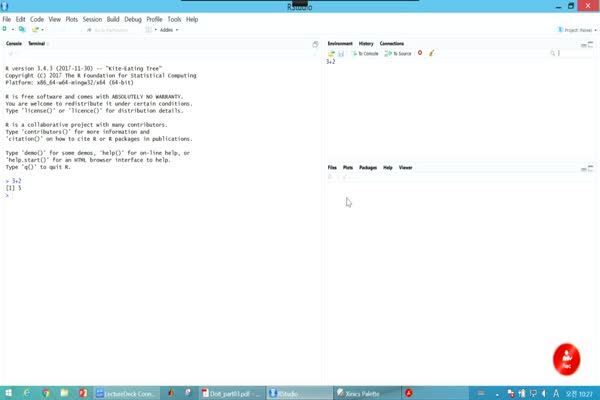Image resolution: width=600 pixels, height=400 pixels.
Task: Click the New File toolbar icon
Action: click(x=5, y=29)
